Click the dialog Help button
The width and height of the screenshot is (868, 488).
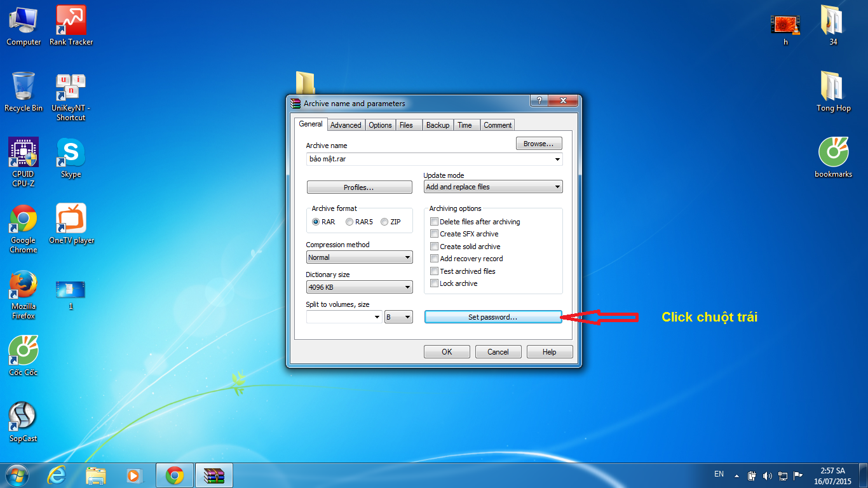click(x=550, y=351)
